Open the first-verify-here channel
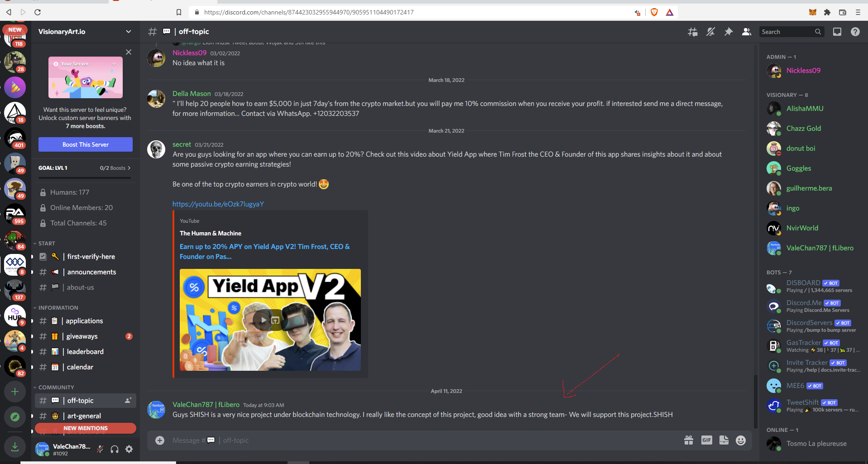 click(x=86, y=257)
